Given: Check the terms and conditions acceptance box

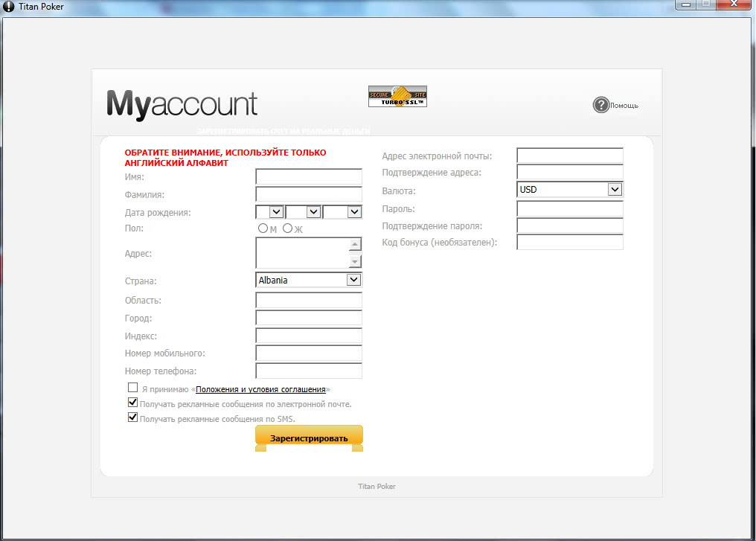Looking at the screenshot, I should click(x=132, y=388).
